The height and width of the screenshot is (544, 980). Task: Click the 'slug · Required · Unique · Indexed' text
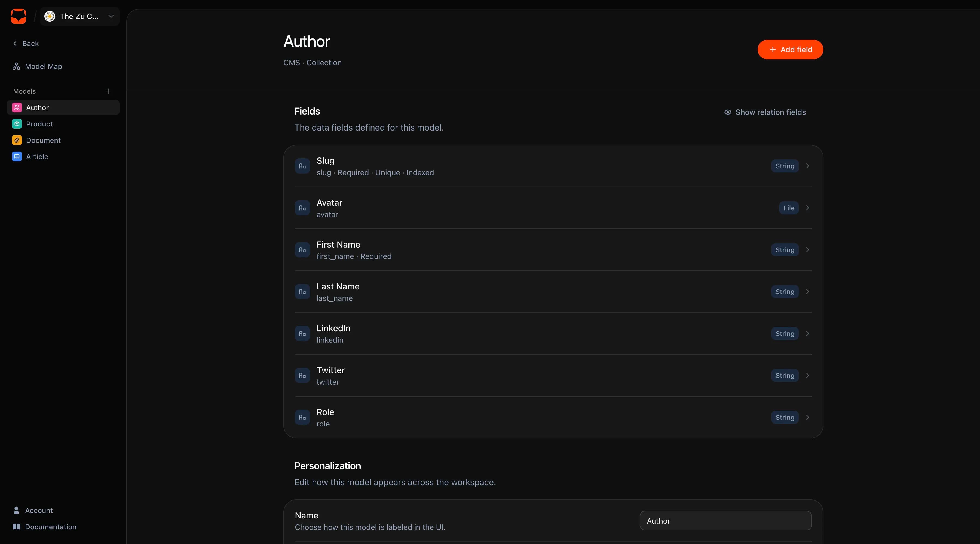375,173
